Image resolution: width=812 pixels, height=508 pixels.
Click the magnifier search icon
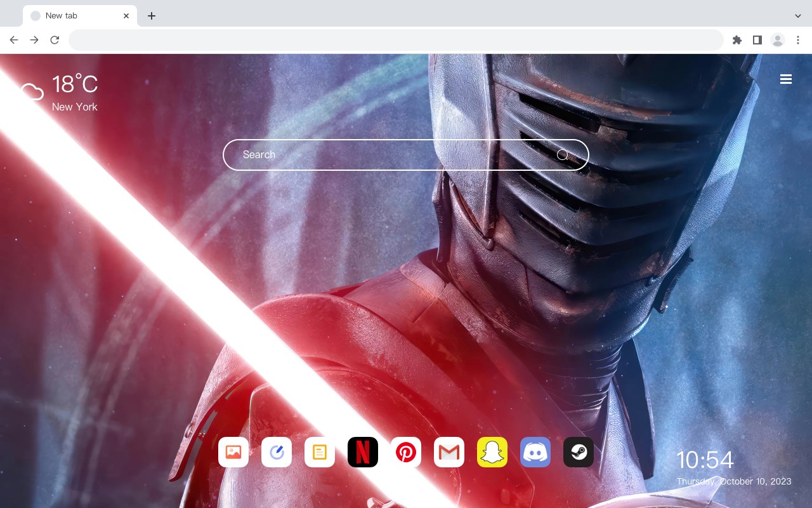(x=563, y=155)
